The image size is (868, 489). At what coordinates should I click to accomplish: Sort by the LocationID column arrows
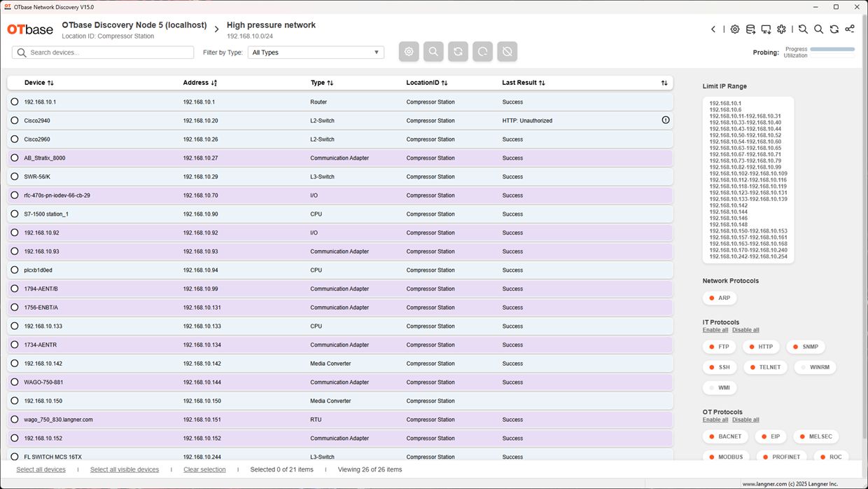coord(444,83)
